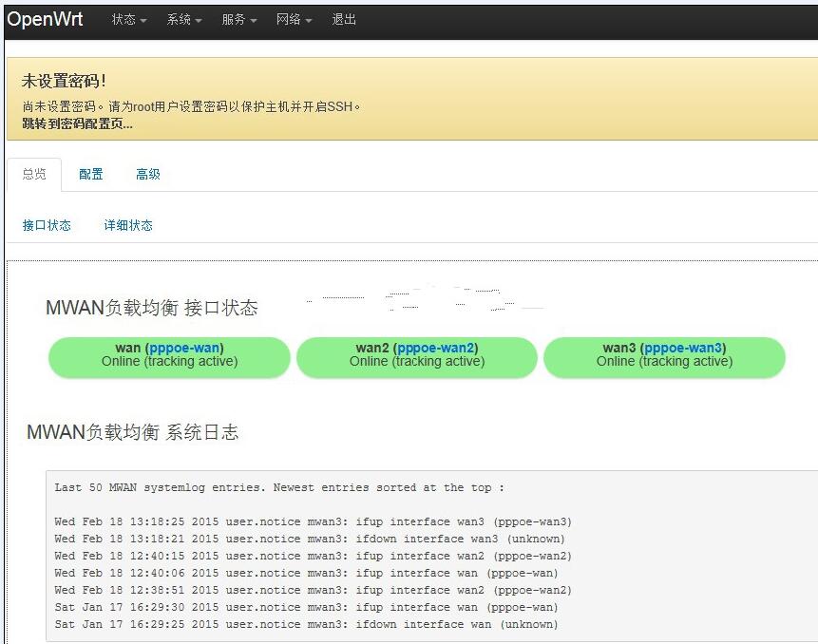
Task: Switch to the 配置 tab
Action: coord(91,175)
